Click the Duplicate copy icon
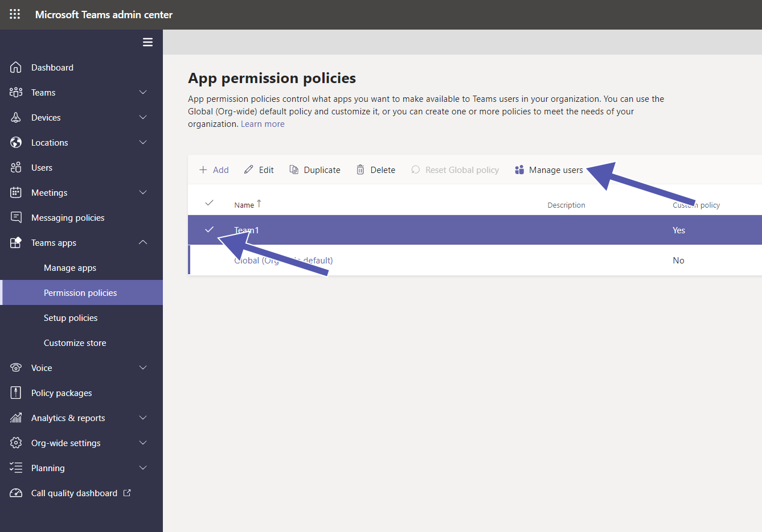Screen dimensions: 762x532 294,170
